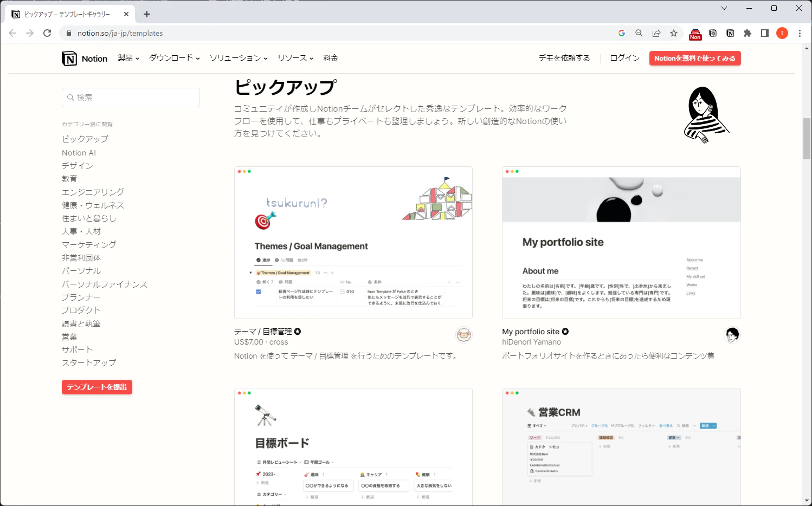Open the Notion Web Clipper extension icon

[x=730, y=33]
